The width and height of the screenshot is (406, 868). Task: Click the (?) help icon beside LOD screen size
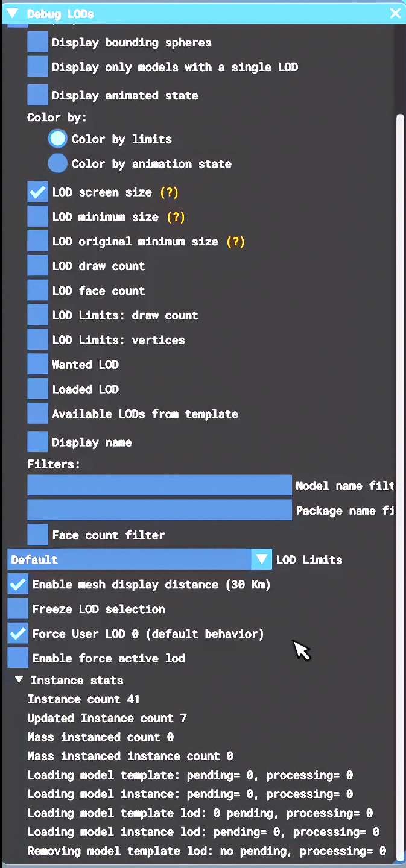pos(170,192)
